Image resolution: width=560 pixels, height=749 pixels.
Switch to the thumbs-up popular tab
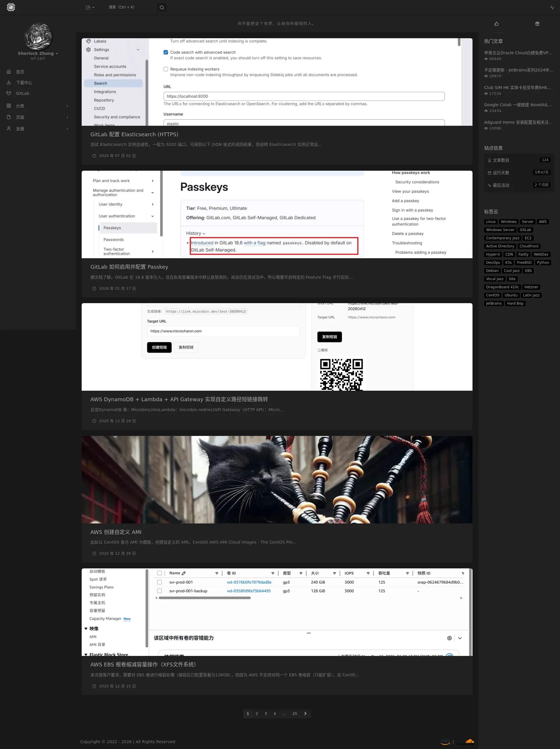tap(496, 24)
